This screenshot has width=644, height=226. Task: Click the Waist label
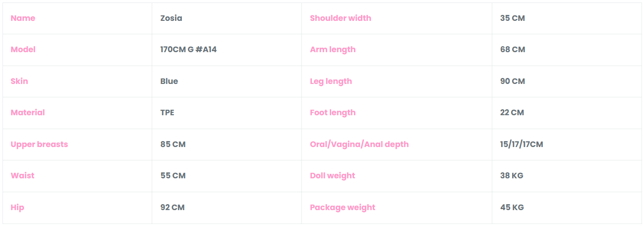pyautogui.click(x=23, y=176)
